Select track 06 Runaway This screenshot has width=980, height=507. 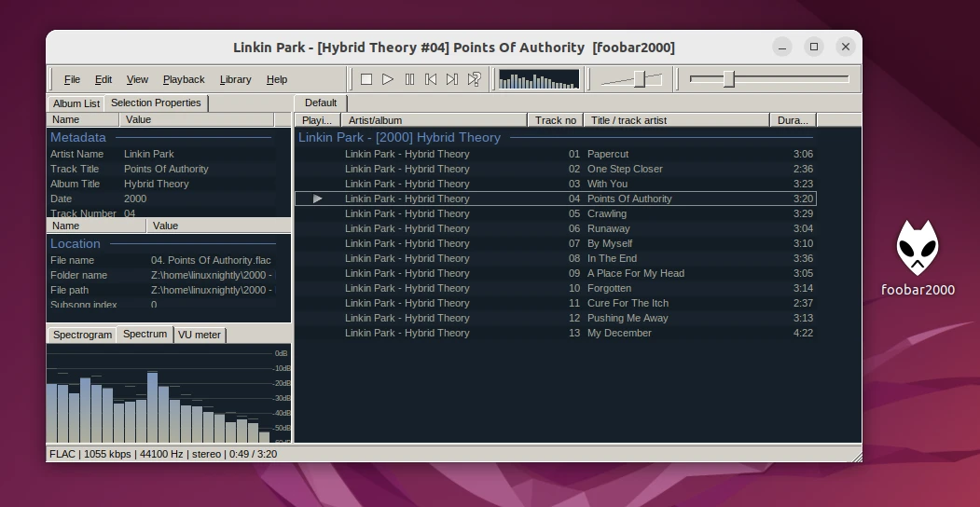coord(555,228)
